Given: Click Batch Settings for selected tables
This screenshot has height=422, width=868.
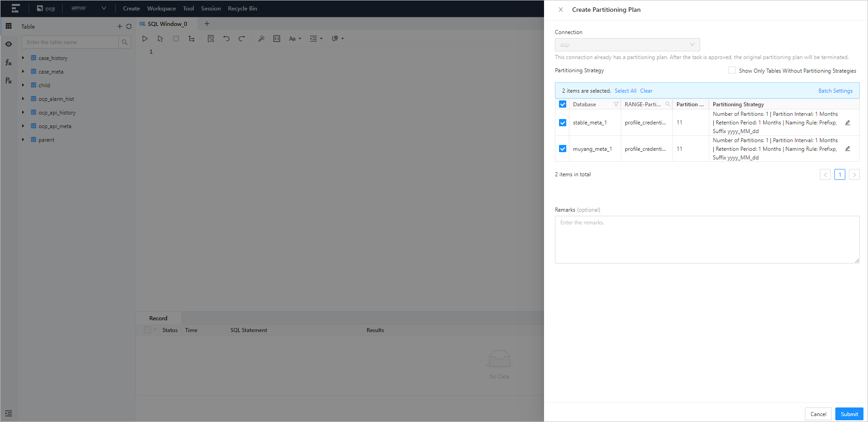Looking at the screenshot, I should coord(835,90).
